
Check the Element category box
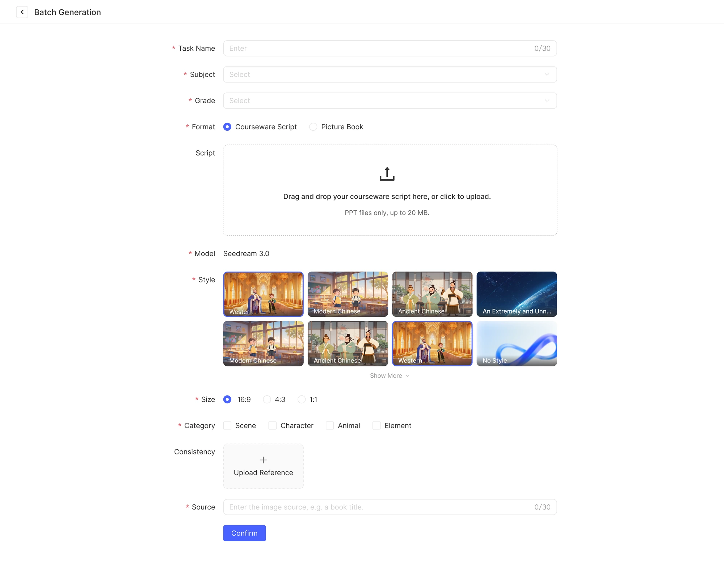click(376, 425)
